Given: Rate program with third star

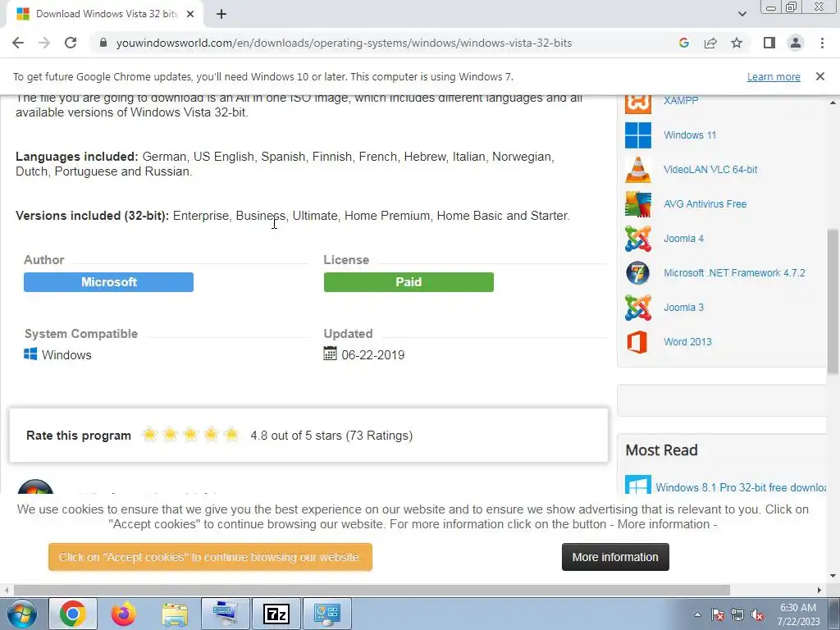Looking at the screenshot, I should pyautogui.click(x=190, y=435).
